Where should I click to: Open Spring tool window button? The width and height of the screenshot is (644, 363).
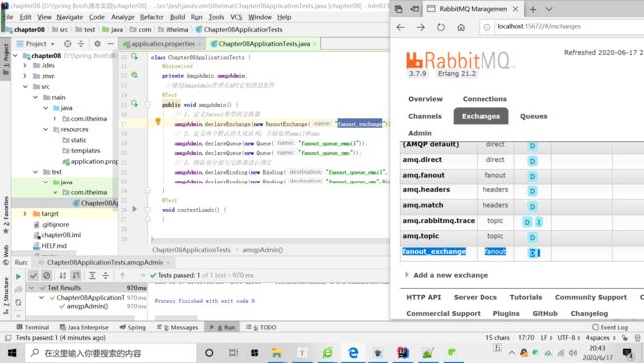point(132,327)
